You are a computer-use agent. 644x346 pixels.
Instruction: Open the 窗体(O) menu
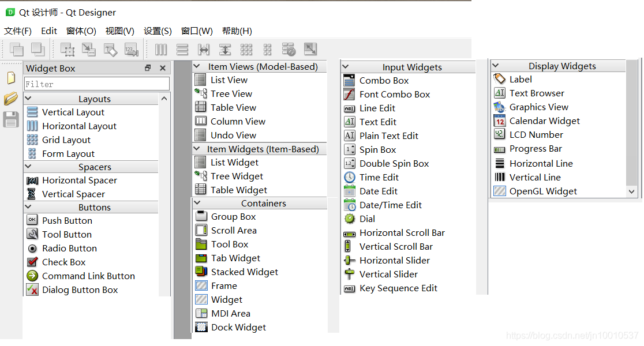[81, 31]
